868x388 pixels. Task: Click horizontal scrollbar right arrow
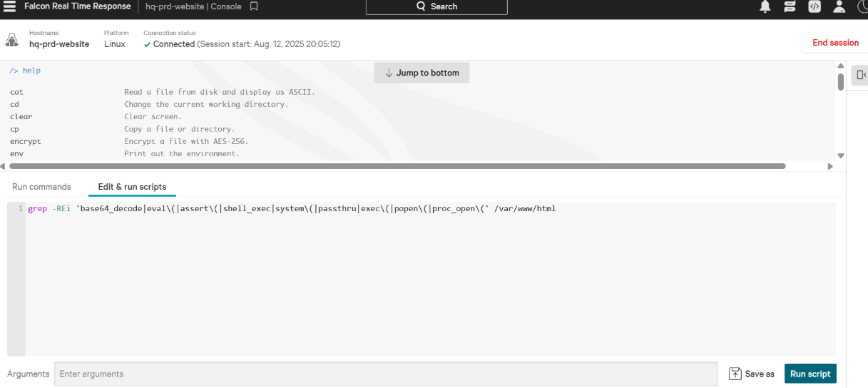pyautogui.click(x=830, y=166)
